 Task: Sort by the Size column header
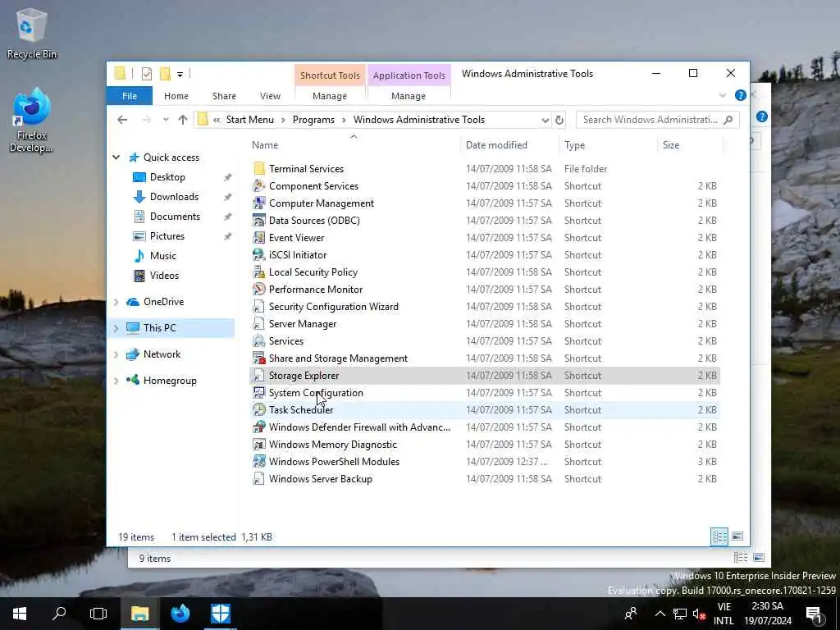pyautogui.click(x=690, y=145)
